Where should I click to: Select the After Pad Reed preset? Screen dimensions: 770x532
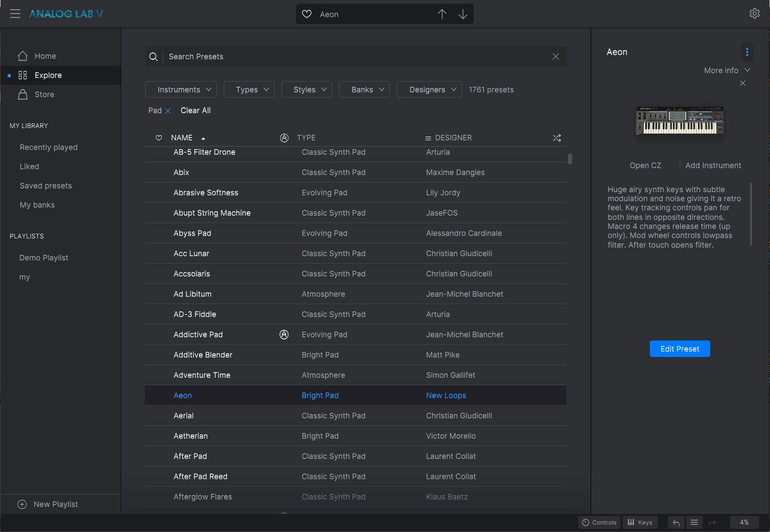(356, 477)
